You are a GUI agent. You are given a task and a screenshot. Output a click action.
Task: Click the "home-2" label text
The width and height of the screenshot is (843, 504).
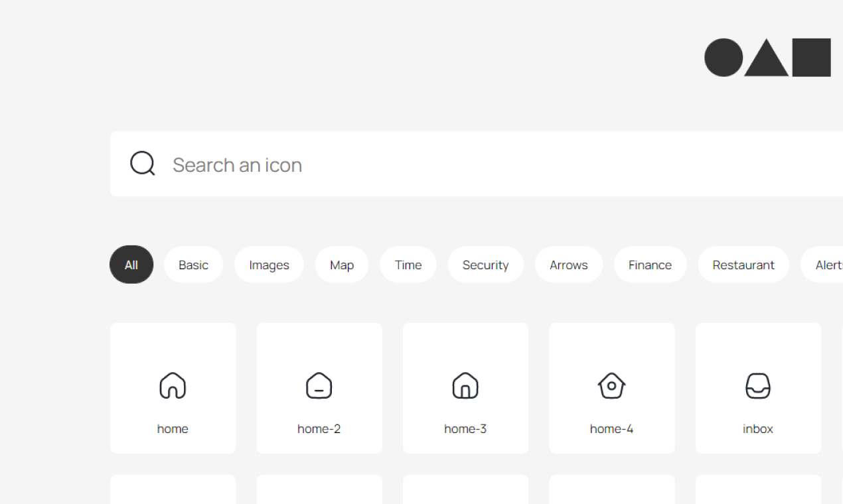(319, 429)
